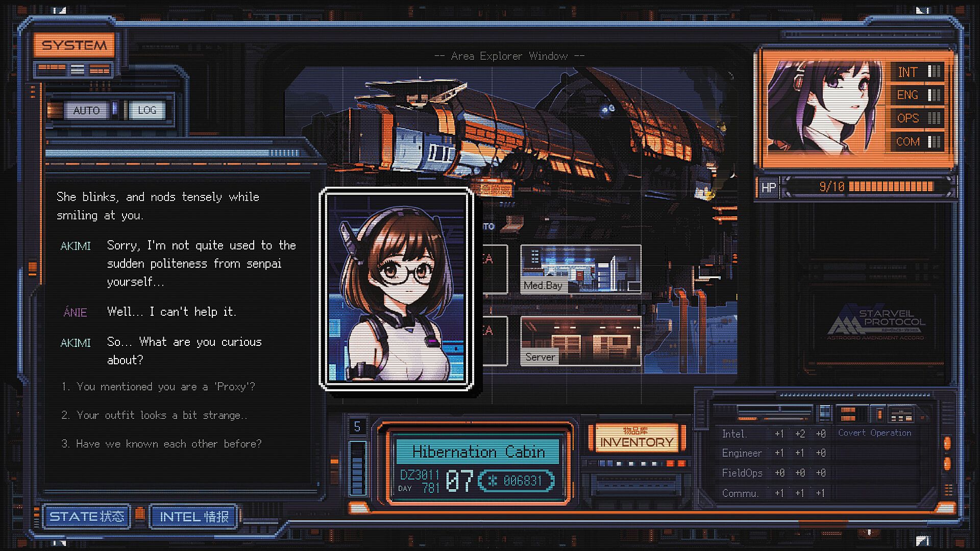The width and height of the screenshot is (980, 551).
Task: Enter the Med.Bay area thumbnail
Action: click(580, 269)
